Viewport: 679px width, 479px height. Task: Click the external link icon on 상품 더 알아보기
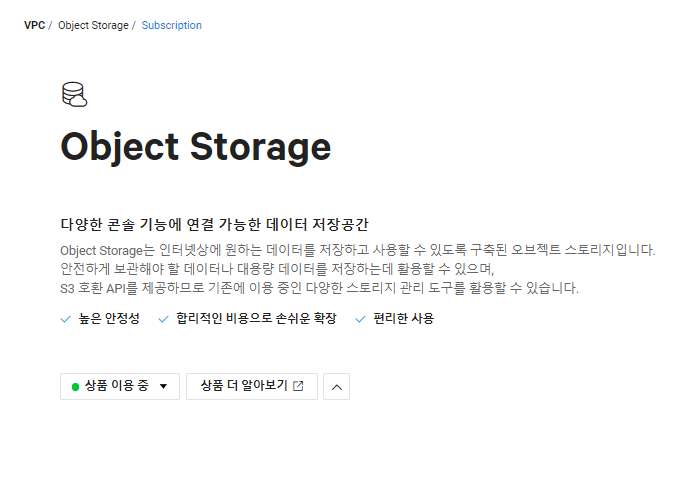click(x=298, y=386)
